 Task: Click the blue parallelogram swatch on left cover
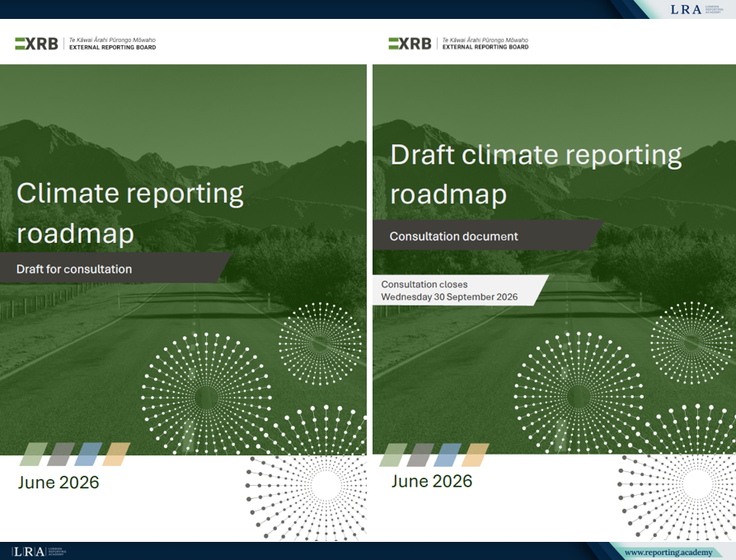(89, 454)
